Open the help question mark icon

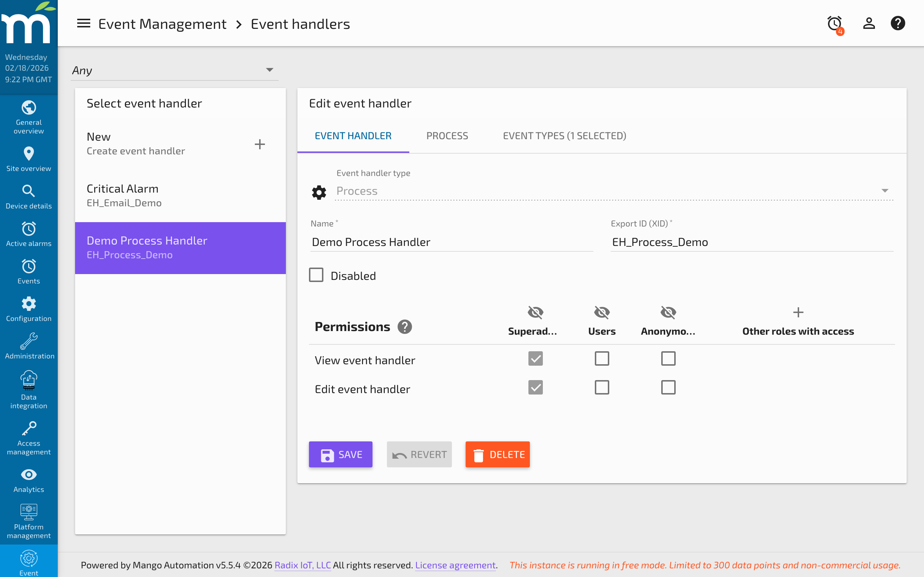pyautogui.click(x=898, y=23)
